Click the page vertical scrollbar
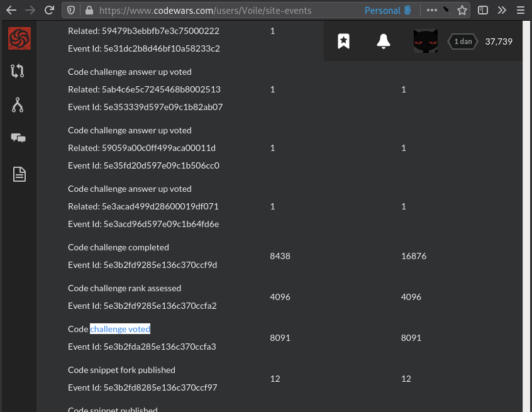 pyautogui.click(x=526, y=216)
